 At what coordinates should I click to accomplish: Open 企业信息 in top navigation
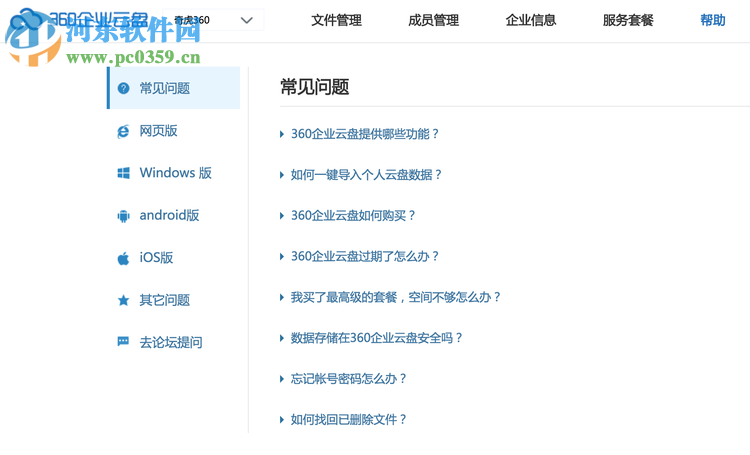coord(531,20)
